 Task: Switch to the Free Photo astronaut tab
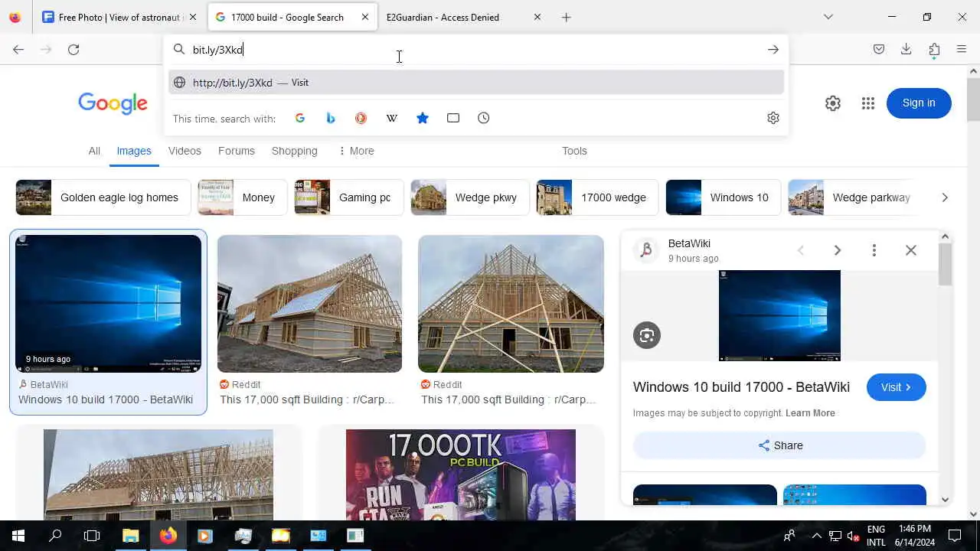click(119, 17)
